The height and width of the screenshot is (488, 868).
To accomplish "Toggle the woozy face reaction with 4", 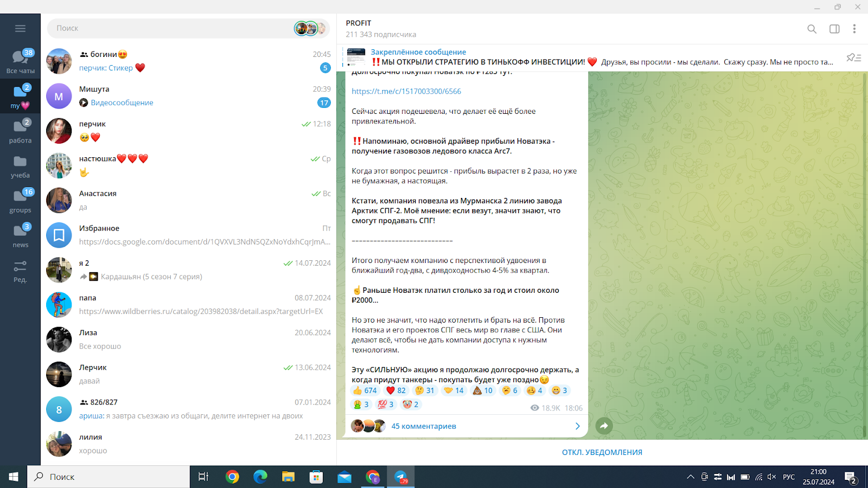I will click(x=534, y=390).
